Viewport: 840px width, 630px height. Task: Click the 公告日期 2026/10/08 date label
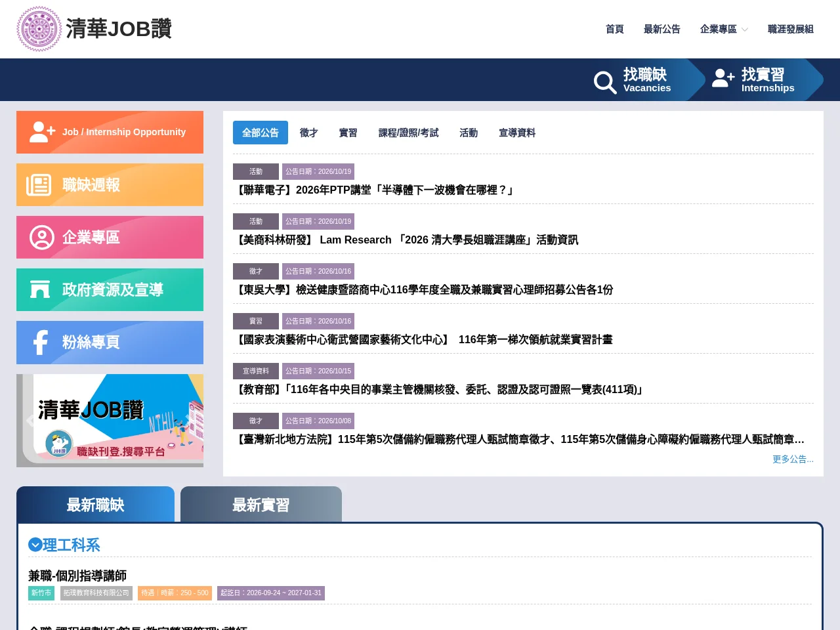coord(318,421)
